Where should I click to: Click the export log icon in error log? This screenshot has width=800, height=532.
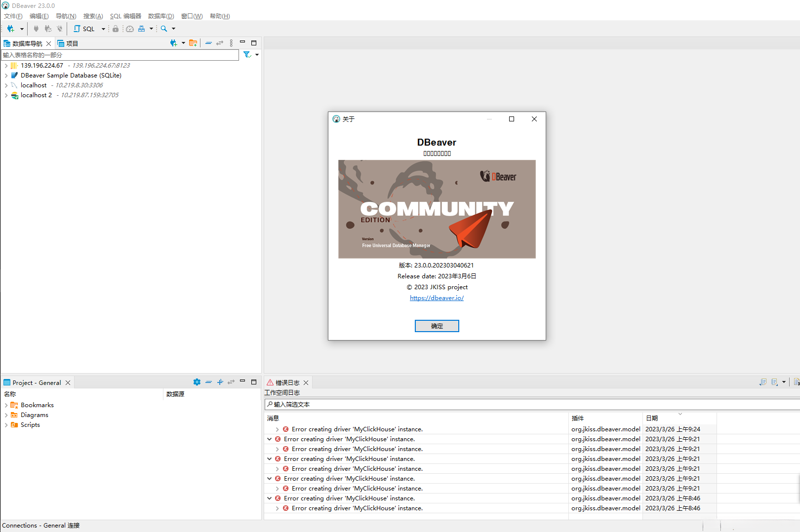pos(763,382)
